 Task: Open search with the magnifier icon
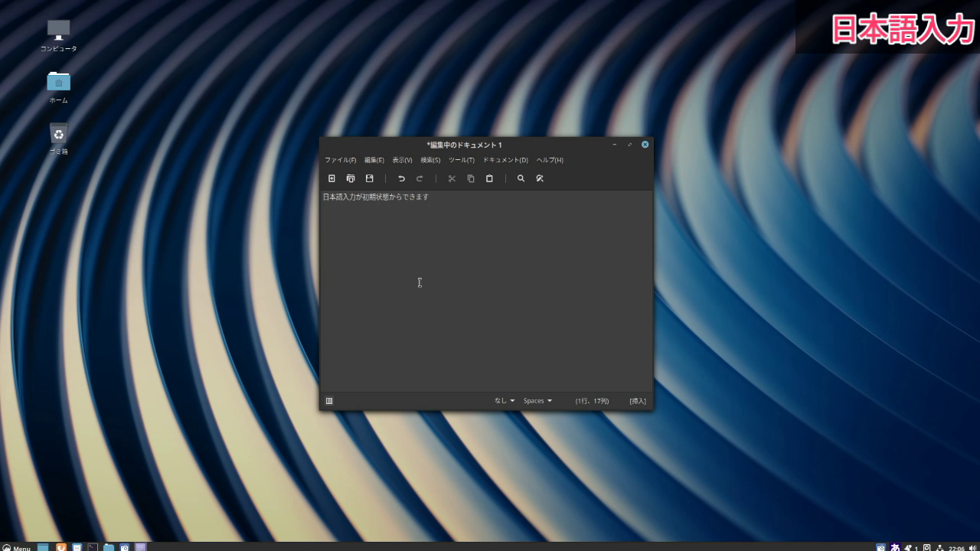click(x=521, y=178)
